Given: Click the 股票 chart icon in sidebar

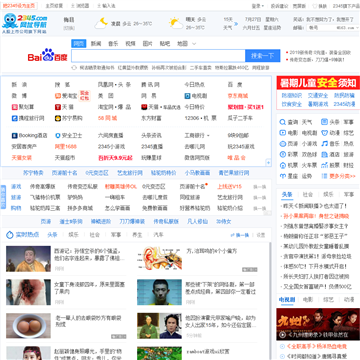Looking at the screenshot, I should tap(325, 165).
